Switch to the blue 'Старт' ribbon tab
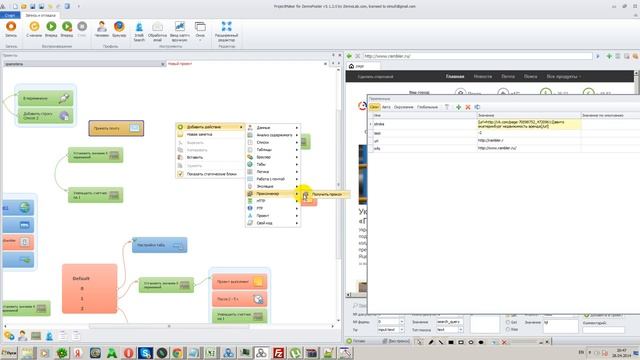This screenshot has width=640, height=360. pyautogui.click(x=10, y=15)
